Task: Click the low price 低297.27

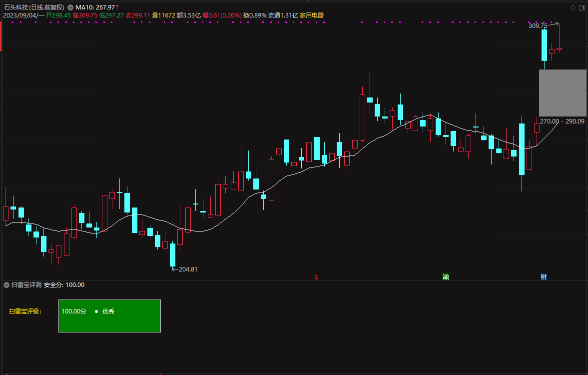Action: point(111,15)
